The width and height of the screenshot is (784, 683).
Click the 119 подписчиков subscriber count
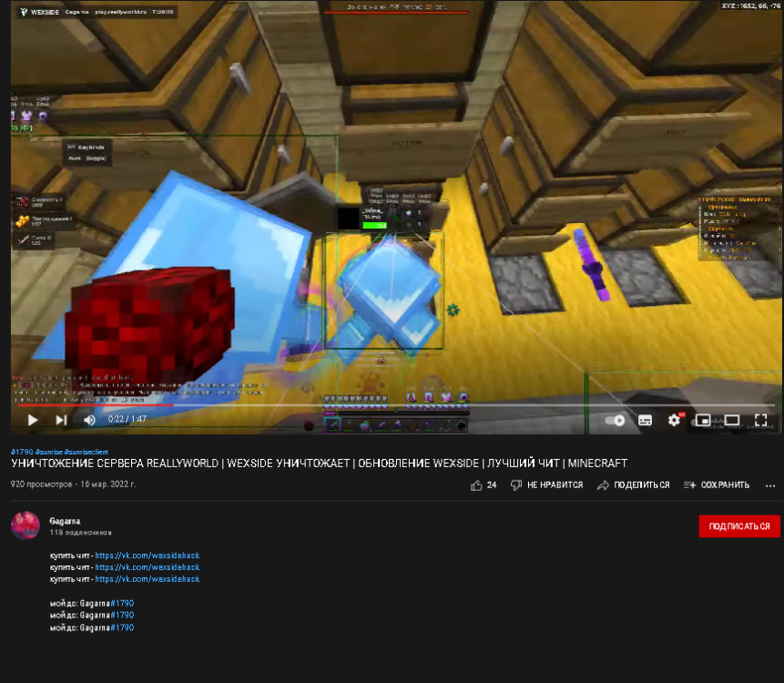pos(80,533)
